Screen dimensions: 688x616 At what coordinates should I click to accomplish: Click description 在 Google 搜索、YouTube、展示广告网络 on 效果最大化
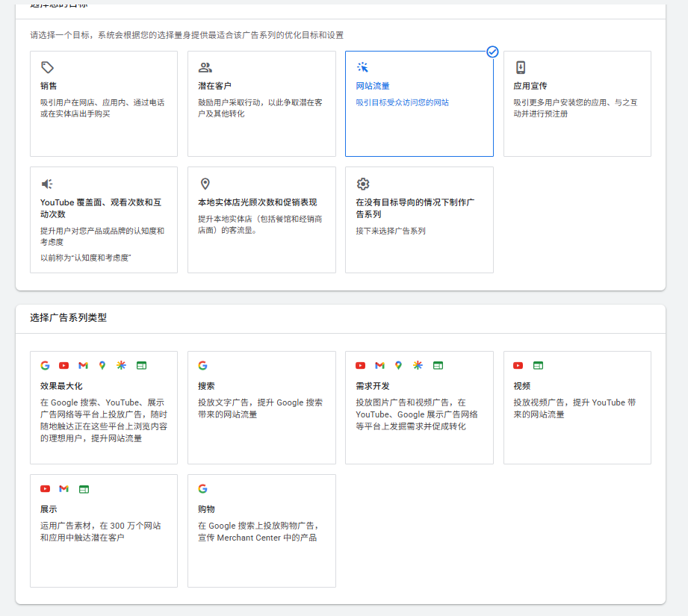point(104,420)
